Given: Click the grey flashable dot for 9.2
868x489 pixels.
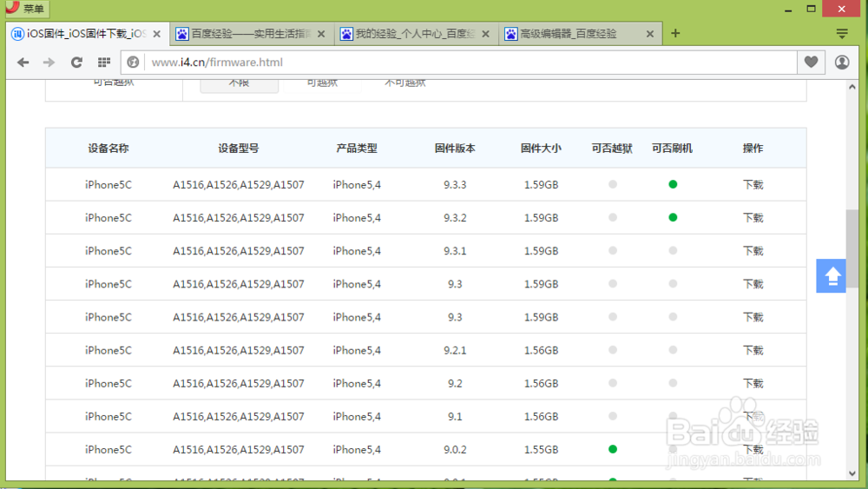Looking at the screenshot, I should coord(673,383).
